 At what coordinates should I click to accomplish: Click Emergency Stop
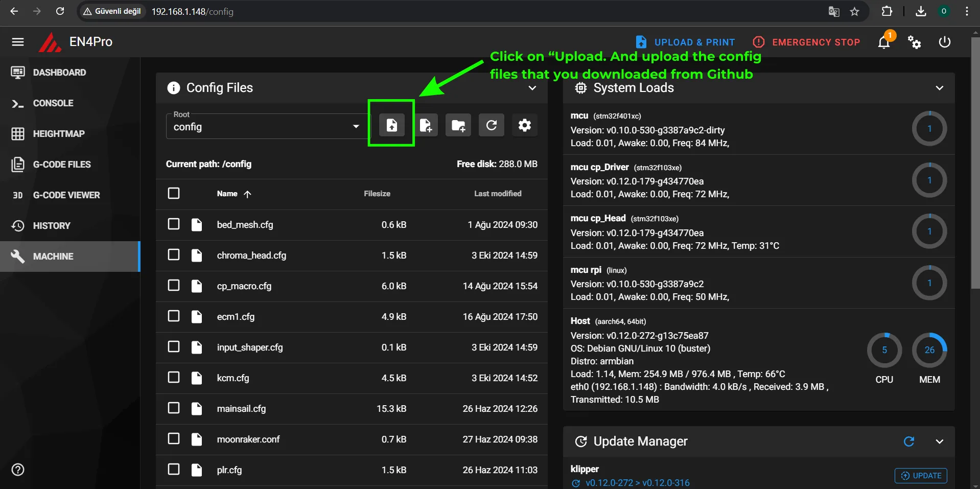point(806,42)
